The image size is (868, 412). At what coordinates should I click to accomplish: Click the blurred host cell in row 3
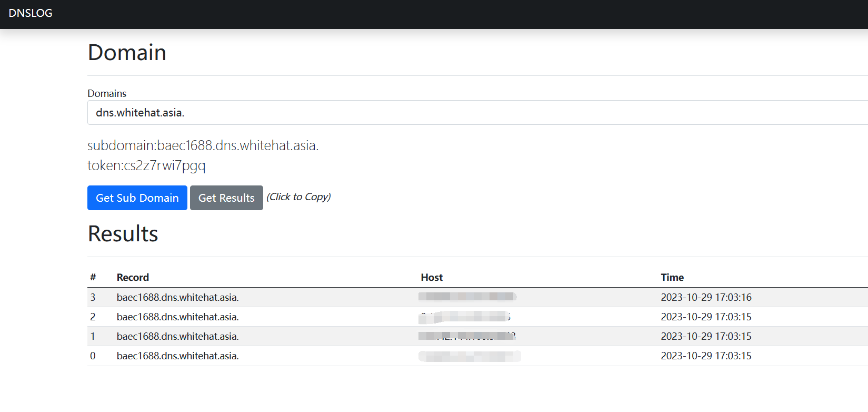pos(467,297)
